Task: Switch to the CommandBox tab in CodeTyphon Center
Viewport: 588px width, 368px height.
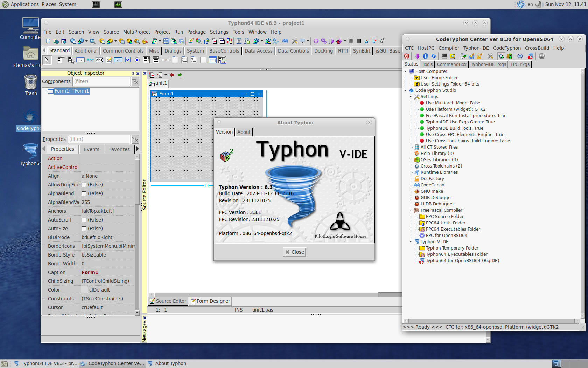Action: (x=451, y=64)
